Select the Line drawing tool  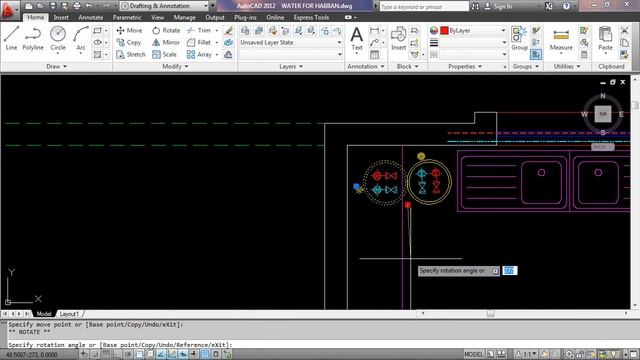11,38
